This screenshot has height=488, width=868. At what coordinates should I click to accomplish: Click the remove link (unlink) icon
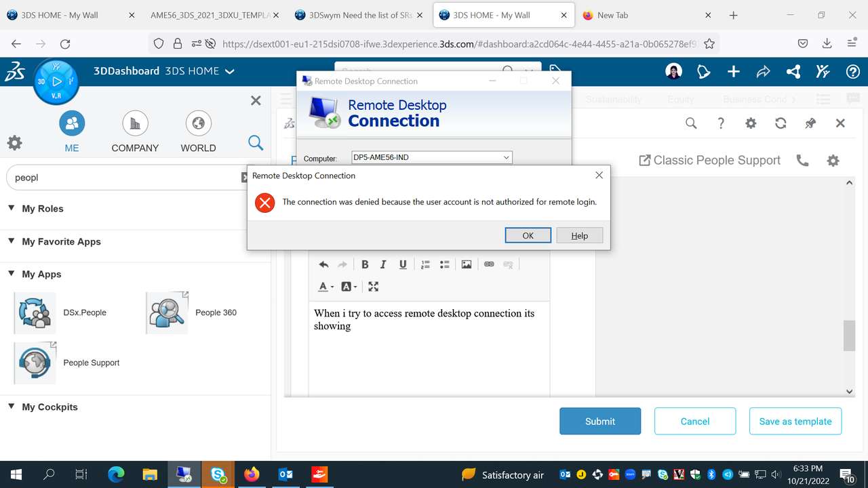coord(508,264)
